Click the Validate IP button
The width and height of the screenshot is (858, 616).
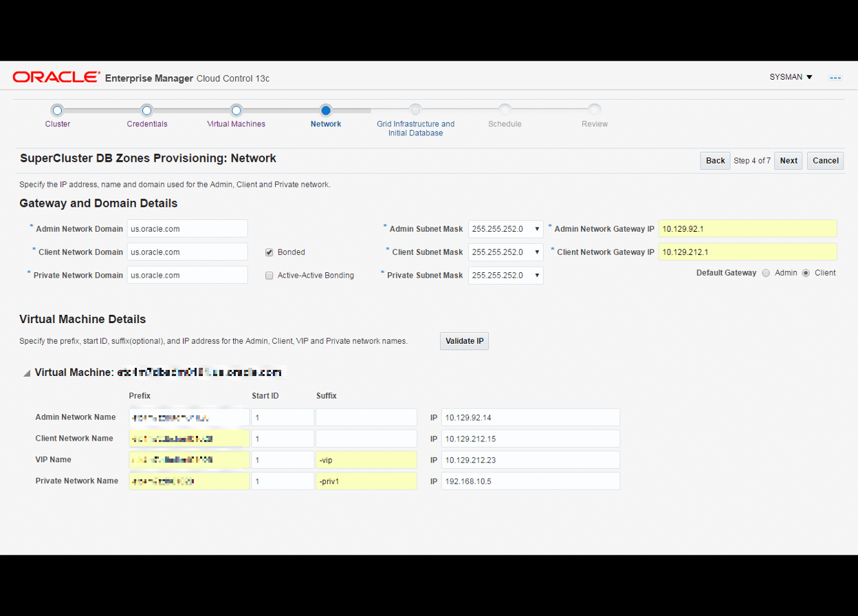click(x=464, y=341)
